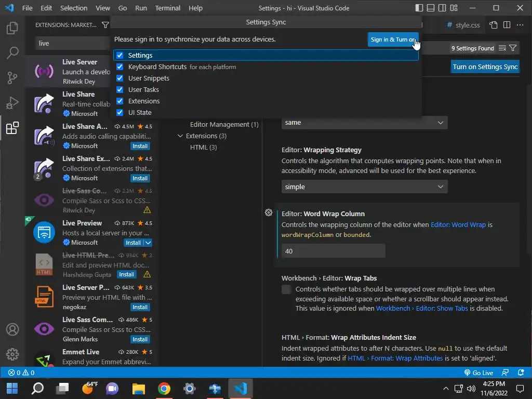Screen dimensions: 532x399
Task: Click the Live Server extension icon
Action: coord(44,71)
